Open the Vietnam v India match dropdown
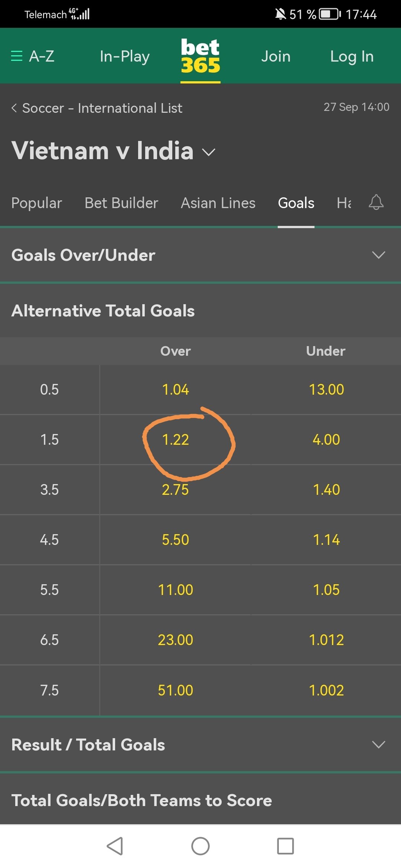 tap(208, 152)
